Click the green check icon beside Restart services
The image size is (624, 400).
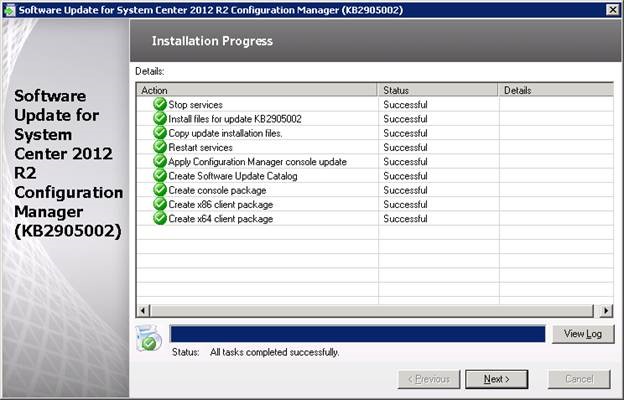(160, 147)
